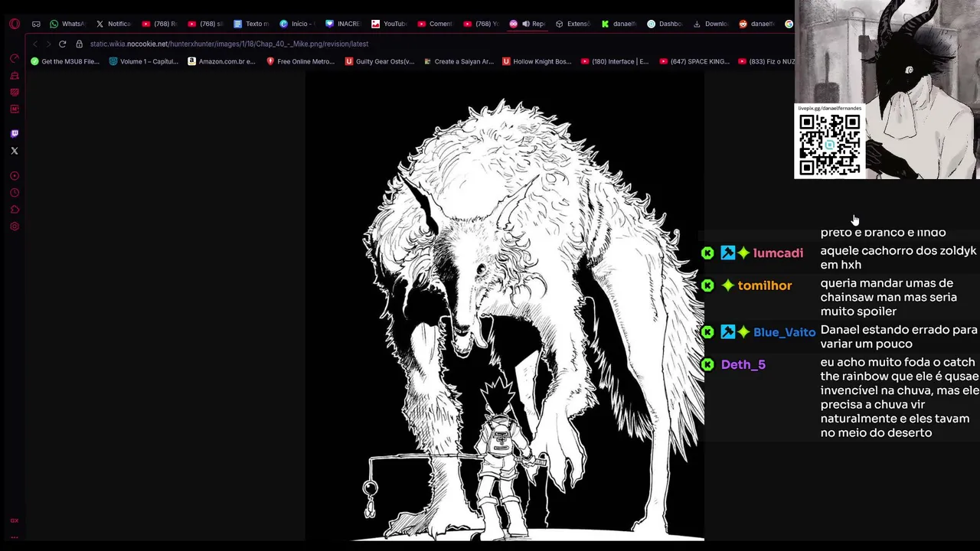This screenshot has height=551, width=980.
Task: Go back one page
Action: click(35, 44)
